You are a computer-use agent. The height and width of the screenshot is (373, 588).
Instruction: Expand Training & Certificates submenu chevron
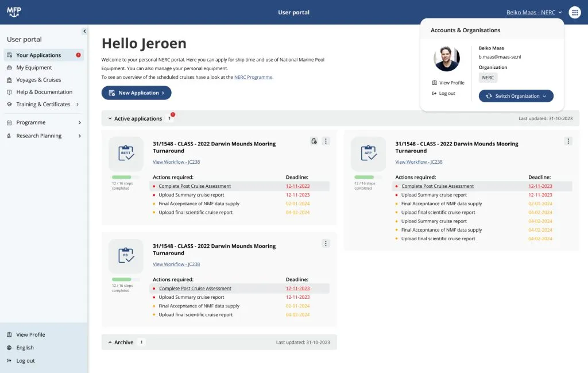click(x=78, y=105)
